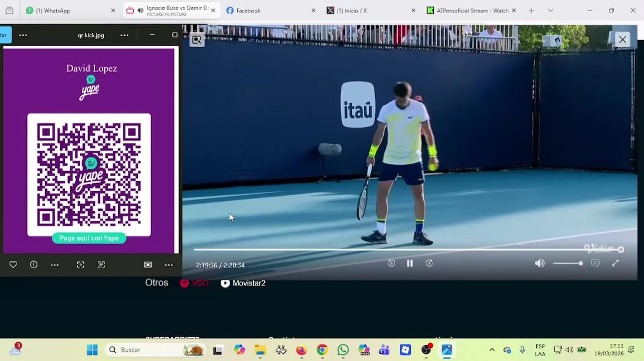The height and width of the screenshot is (361, 644).
Task: Expand the hidden system tray icons chevron
Action: (x=492, y=350)
